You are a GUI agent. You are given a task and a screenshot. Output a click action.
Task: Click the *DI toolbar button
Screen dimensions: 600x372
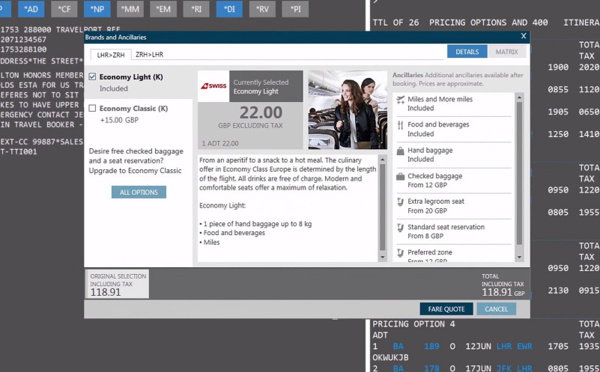tap(229, 9)
